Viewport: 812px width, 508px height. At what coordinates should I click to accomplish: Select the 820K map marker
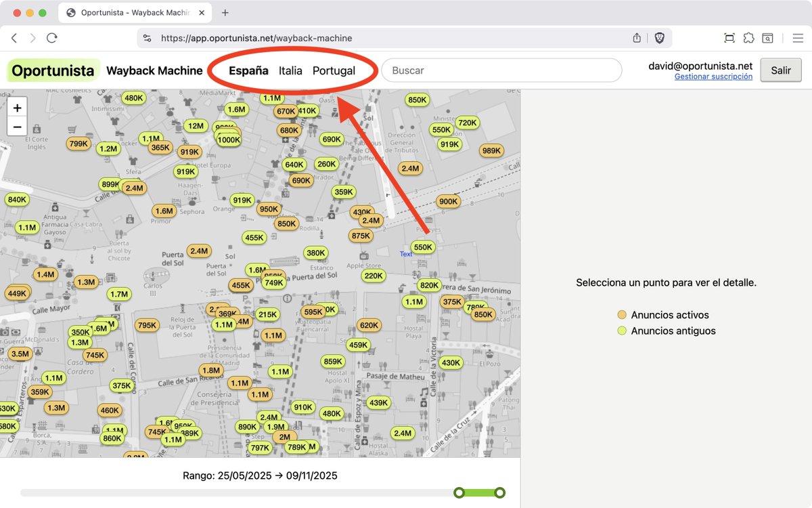429,285
